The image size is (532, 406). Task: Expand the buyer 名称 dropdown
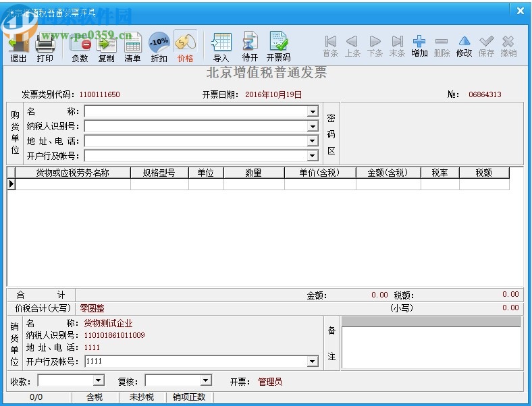(x=312, y=111)
